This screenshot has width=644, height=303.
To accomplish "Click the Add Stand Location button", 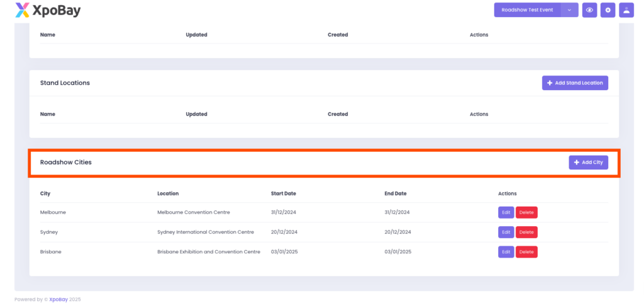I will [x=575, y=83].
